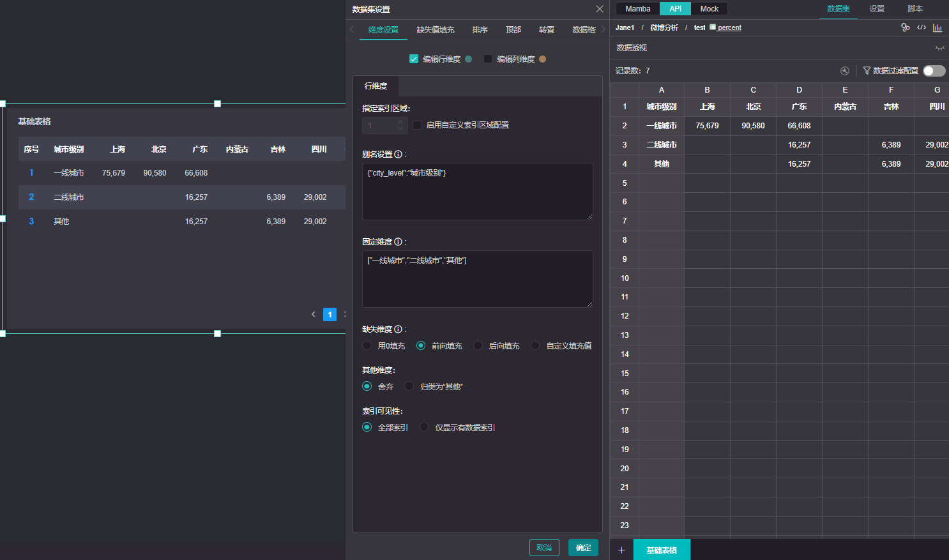Image resolution: width=949 pixels, height=560 pixels.
Task: Click spreadsheet cell A3 二线城市
Action: pyautogui.click(x=662, y=145)
